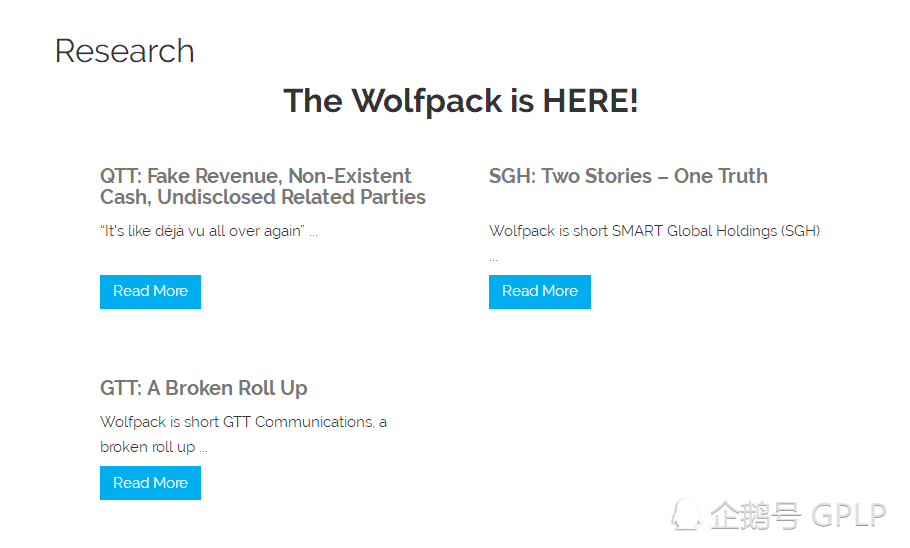The height and width of the screenshot is (548, 910).
Task: Click the 企鹅号 watermark text
Action: click(755, 516)
